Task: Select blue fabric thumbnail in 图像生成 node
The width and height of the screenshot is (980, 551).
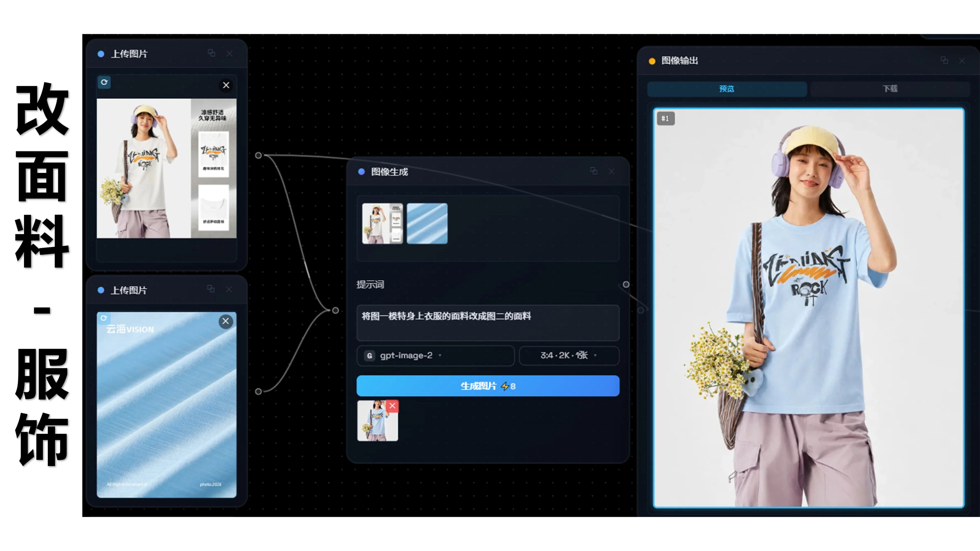Action: pos(427,224)
